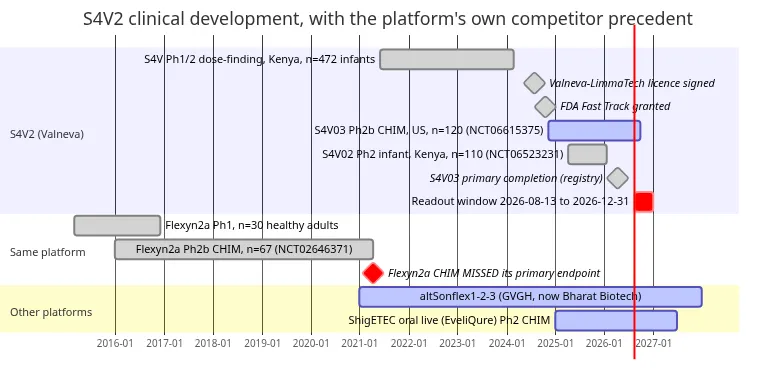Click the 'S4V03 primary completion (registry)' label
Screen dimensions: 784x388
pyautogui.click(x=516, y=178)
